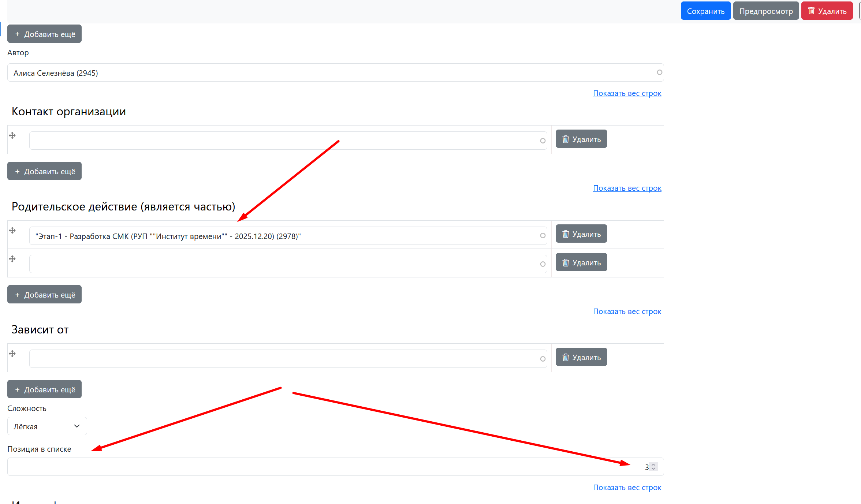
Task: Click autocomplete circle in Автор field
Action: coord(659,72)
